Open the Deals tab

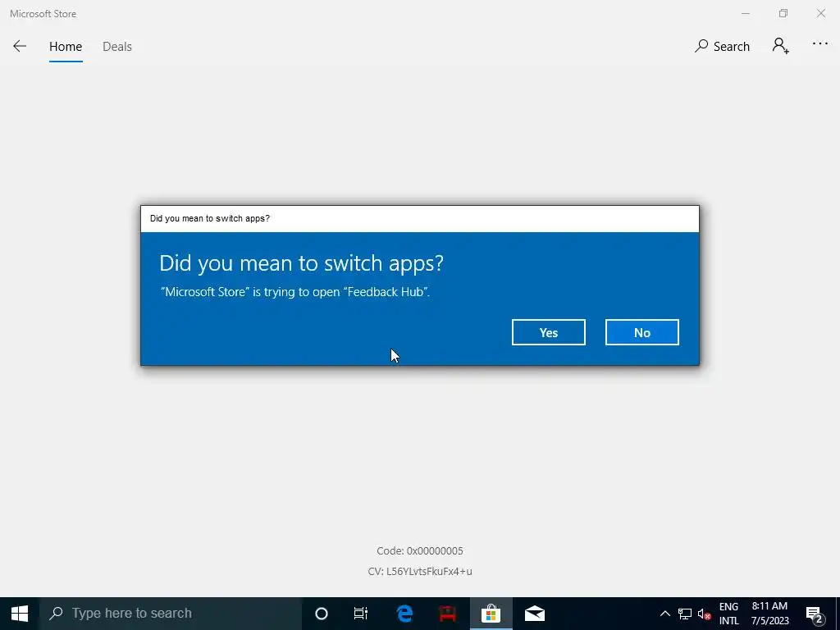pos(117,47)
